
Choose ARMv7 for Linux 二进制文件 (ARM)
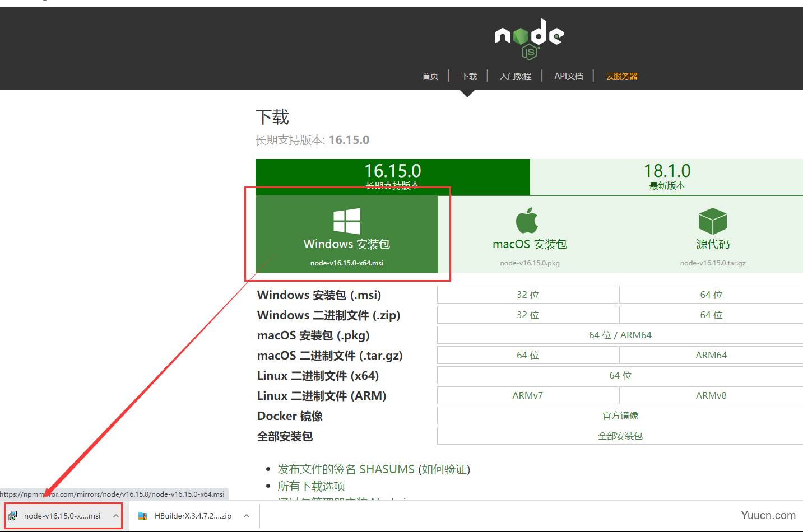coord(527,395)
